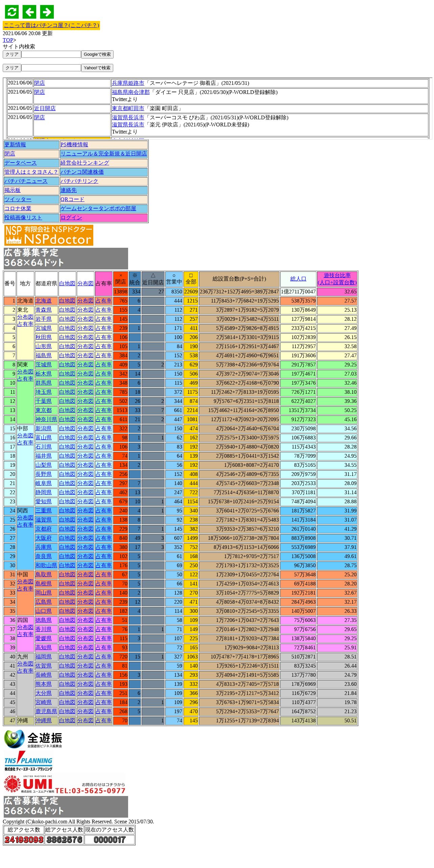The height and width of the screenshot is (868, 434).
Task: Click the green forward arrow icon
Action: tap(47, 12)
